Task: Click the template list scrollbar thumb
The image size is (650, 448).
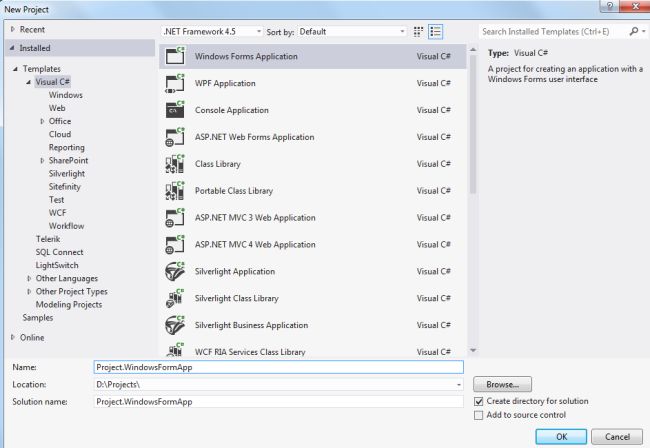Action: [473, 123]
